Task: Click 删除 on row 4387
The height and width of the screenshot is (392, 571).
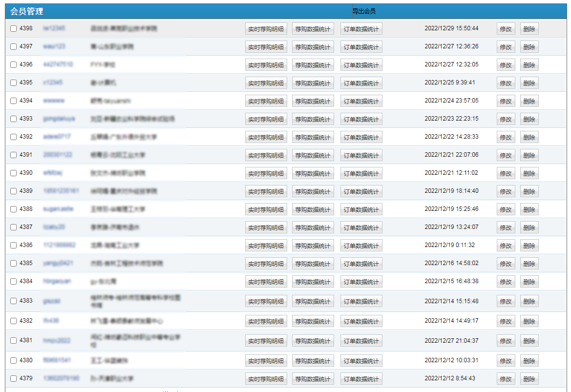Action: coord(529,227)
